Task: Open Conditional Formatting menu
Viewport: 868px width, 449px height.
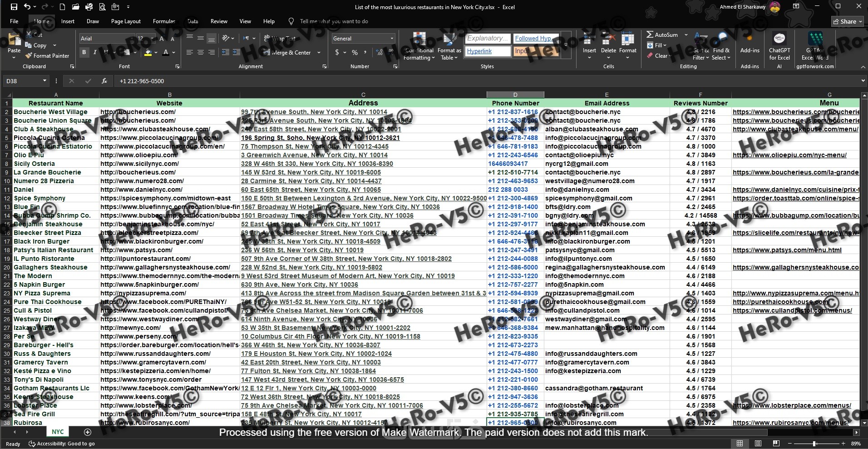Action: 419,46
